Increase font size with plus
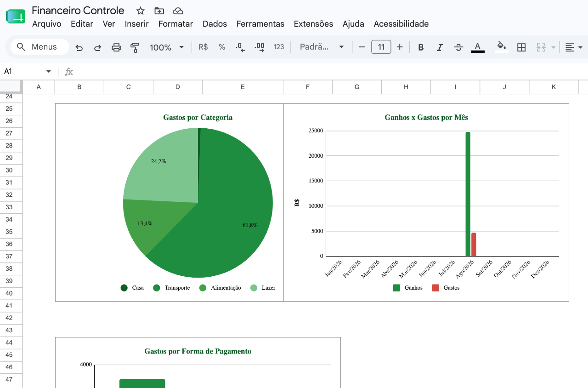Viewport: 588px width, 388px height. pyautogui.click(x=400, y=47)
